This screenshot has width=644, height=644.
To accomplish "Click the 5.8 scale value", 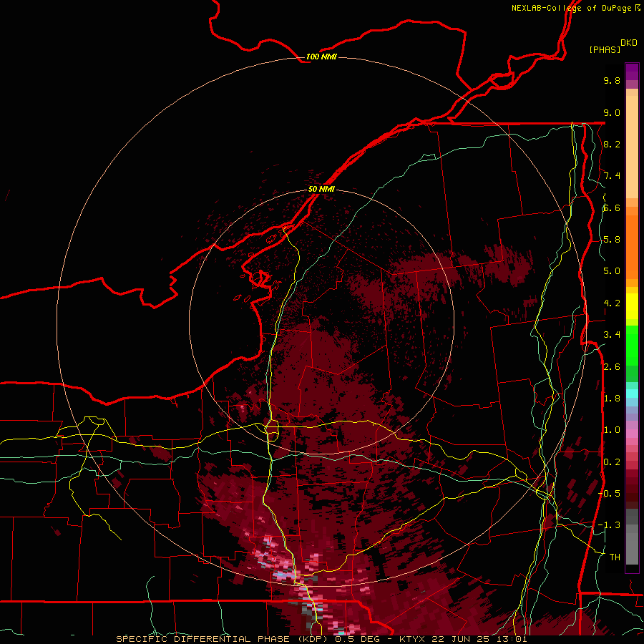I will (x=612, y=240).
